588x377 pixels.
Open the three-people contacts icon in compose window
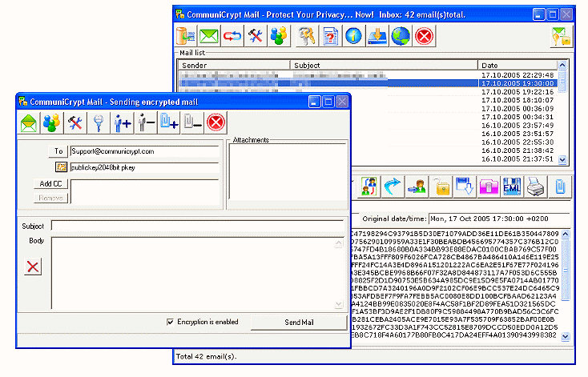[52, 122]
